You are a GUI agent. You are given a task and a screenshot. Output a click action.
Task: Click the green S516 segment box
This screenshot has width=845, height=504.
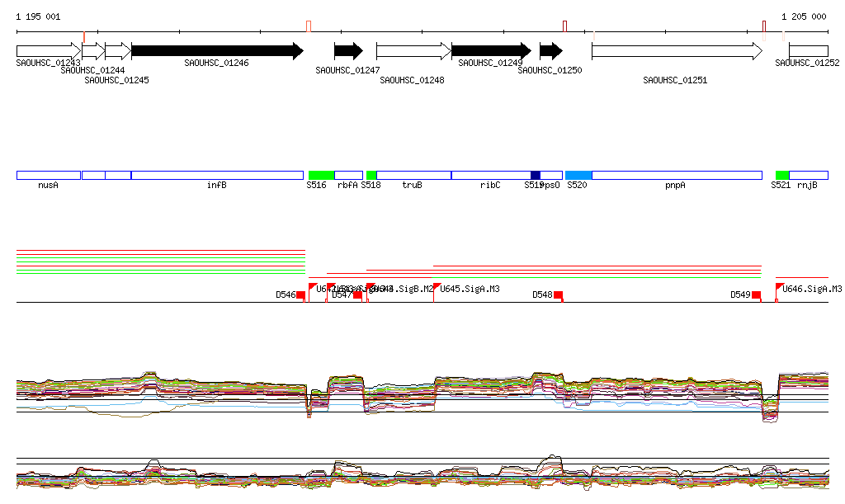[321, 176]
